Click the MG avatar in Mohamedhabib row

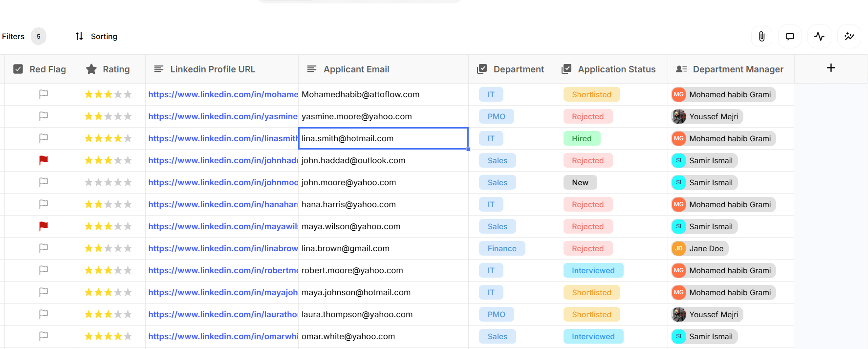tap(679, 94)
